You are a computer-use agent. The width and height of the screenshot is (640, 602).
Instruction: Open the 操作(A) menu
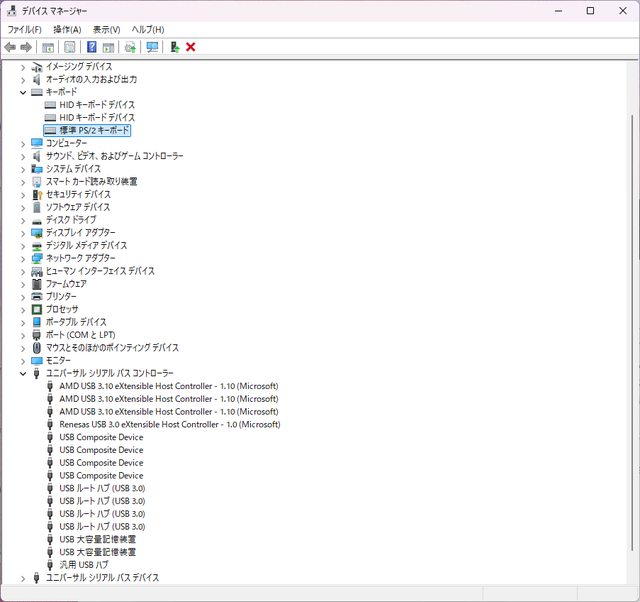tap(67, 30)
